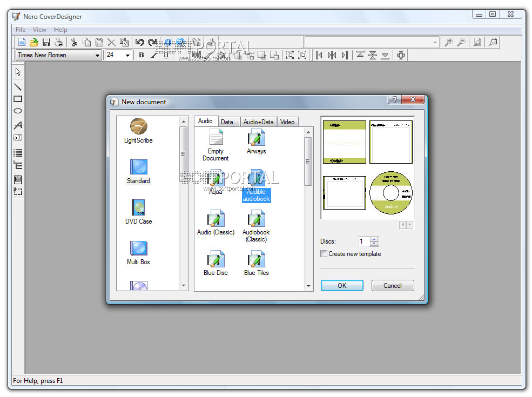The image size is (532, 397).
Task: Click the Copy icon in toolbar
Action: point(87,42)
